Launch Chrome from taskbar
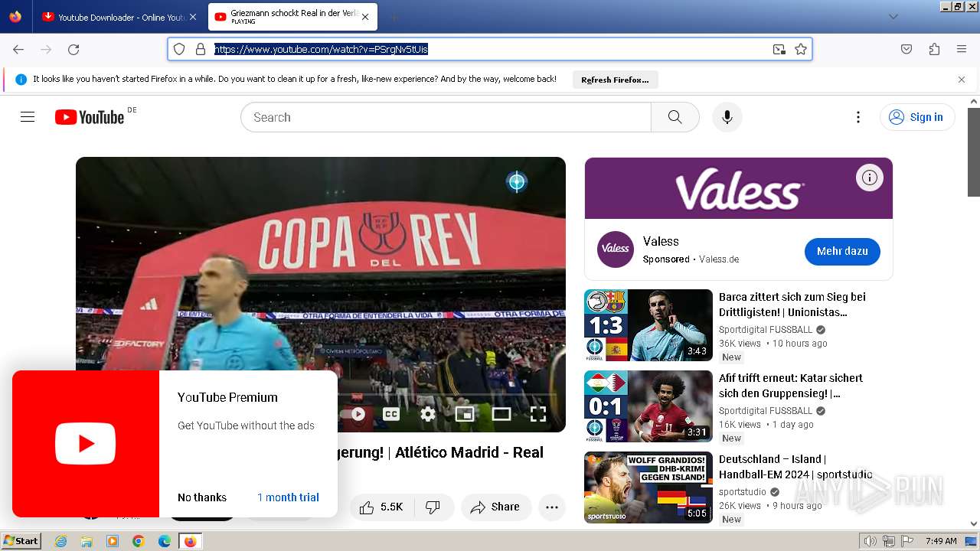 (x=139, y=541)
